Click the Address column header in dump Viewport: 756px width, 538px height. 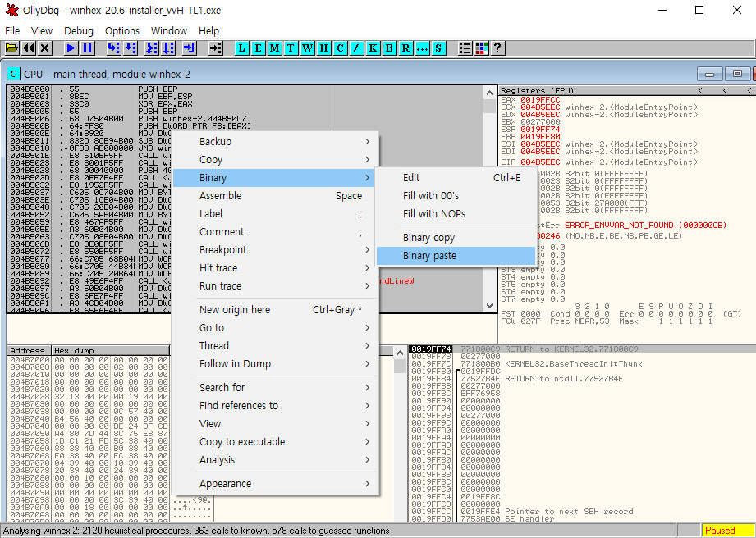pos(30,351)
